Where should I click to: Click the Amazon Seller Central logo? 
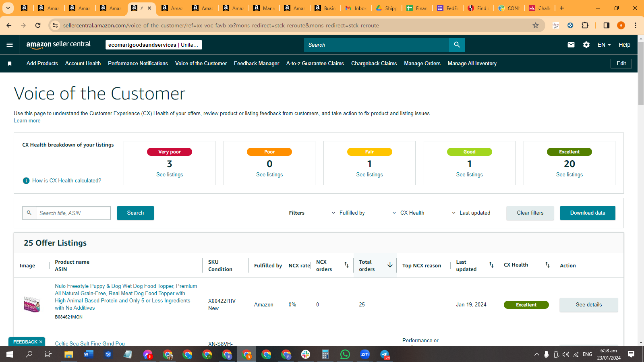click(x=58, y=45)
